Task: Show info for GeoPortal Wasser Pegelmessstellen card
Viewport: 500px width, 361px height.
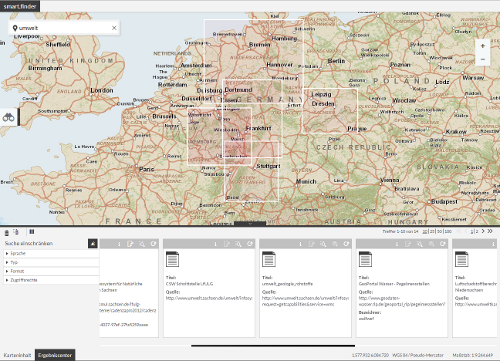Action: click(x=397, y=244)
